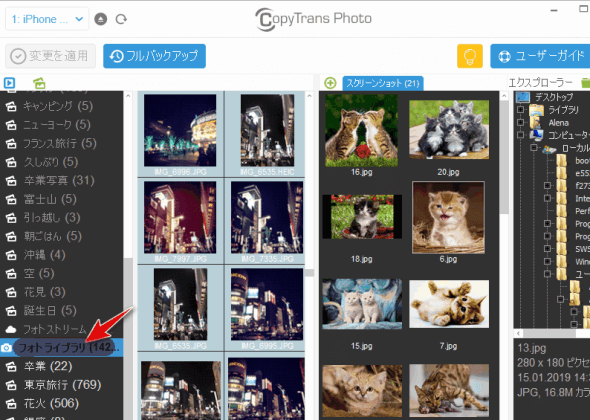Click the ローカル drive icon
Screen dimensions: 590x420
click(549, 148)
